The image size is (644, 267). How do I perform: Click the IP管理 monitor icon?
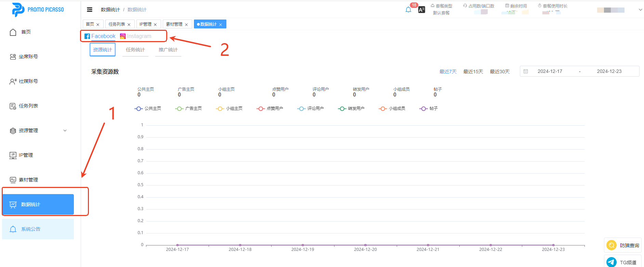(13, 155)
